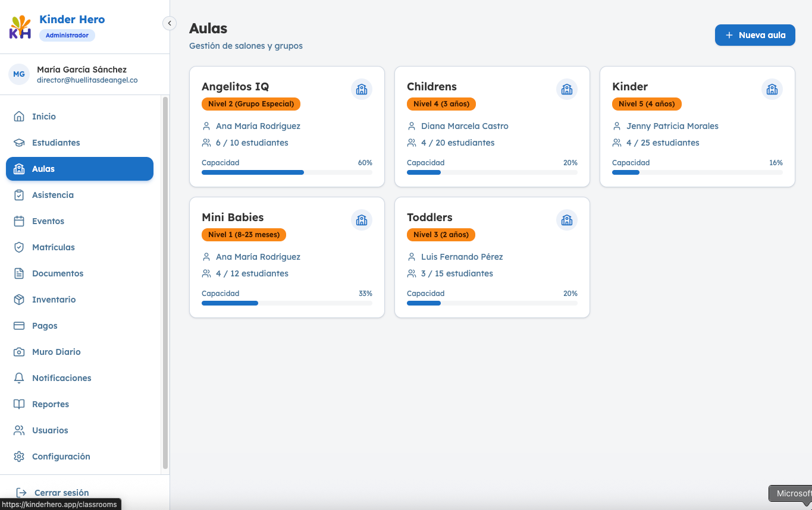
Task: Open the Inventario sidebar item
Action: tap(80, 300)
